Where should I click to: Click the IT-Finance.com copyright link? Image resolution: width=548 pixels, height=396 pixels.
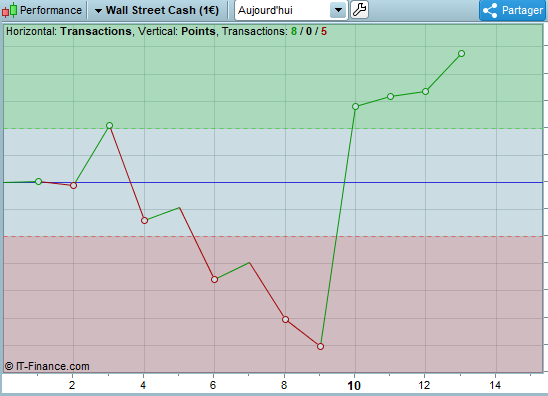click(47, 366)
